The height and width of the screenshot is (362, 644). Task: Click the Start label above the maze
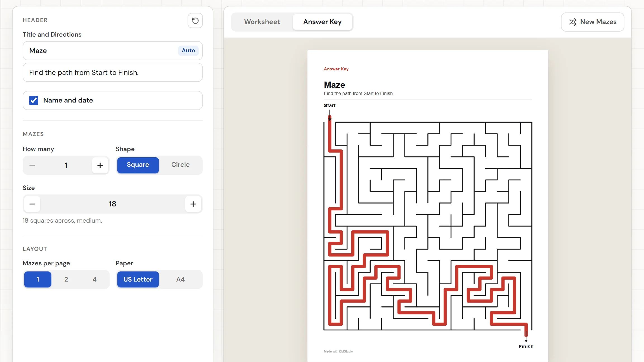pos(330,106)
